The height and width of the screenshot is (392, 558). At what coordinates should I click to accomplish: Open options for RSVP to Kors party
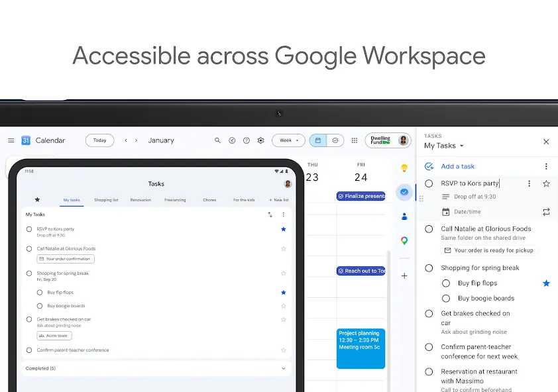[530, 183]
